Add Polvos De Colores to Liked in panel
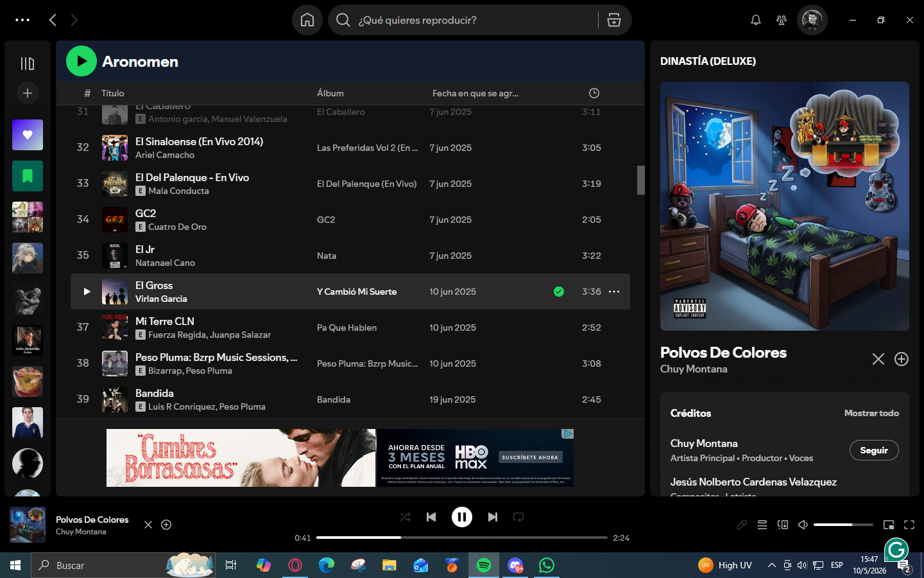924x578 pixels. pos(902,359)
